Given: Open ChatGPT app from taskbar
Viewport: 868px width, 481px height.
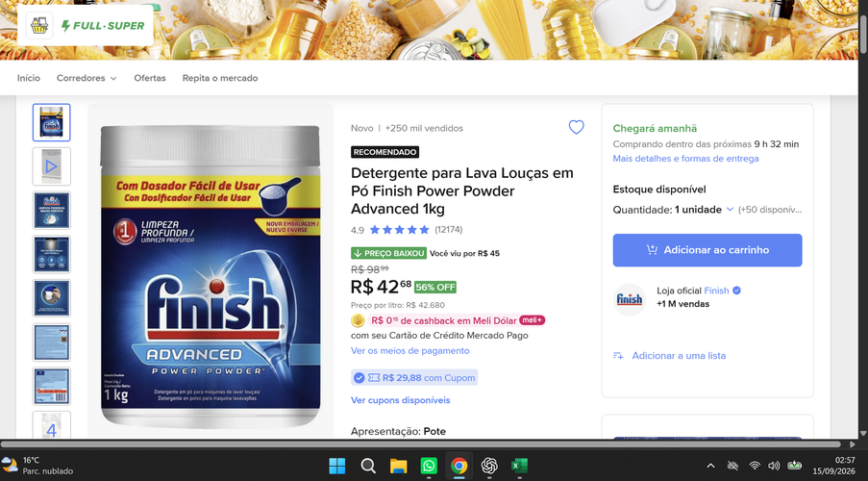Looking at the screenshot, I should pos(489,466).
